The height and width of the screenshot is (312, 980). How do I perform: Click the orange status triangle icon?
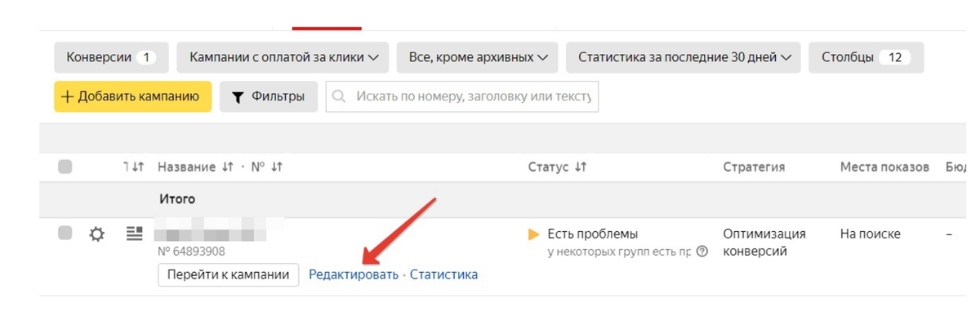(534, 234)
